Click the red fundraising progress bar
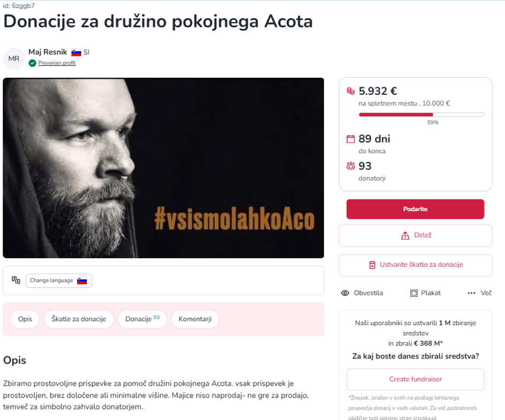The height and width of the screenshot is (420, 505). 396,115
